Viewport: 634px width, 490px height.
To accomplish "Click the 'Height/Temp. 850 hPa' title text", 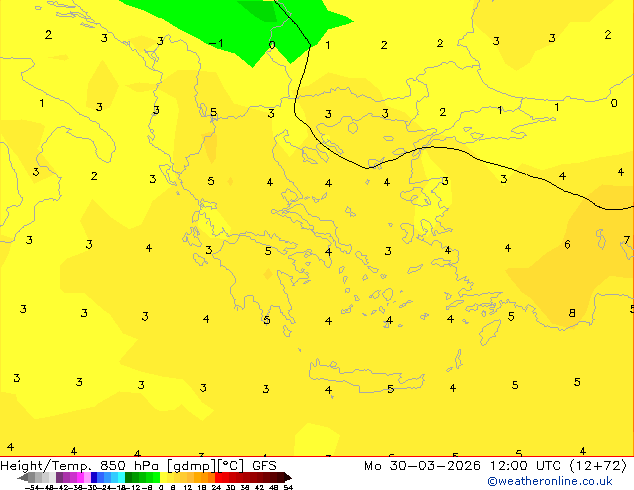I will [x=80, y=466].
